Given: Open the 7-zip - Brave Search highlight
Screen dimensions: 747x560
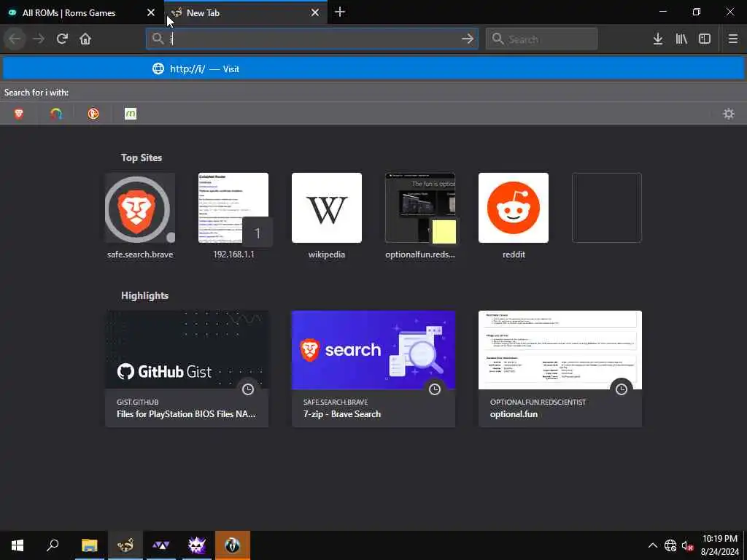Looking at the screenshot, I should click(x=373, y=369).
